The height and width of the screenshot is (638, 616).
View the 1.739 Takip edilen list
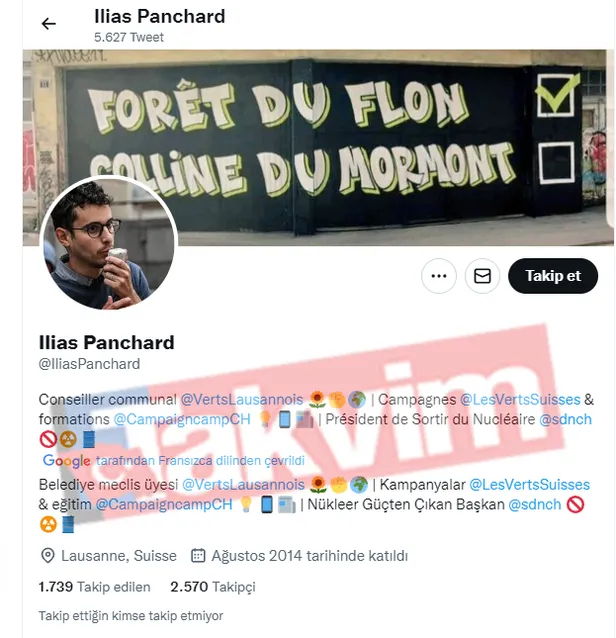click(94, 587)
